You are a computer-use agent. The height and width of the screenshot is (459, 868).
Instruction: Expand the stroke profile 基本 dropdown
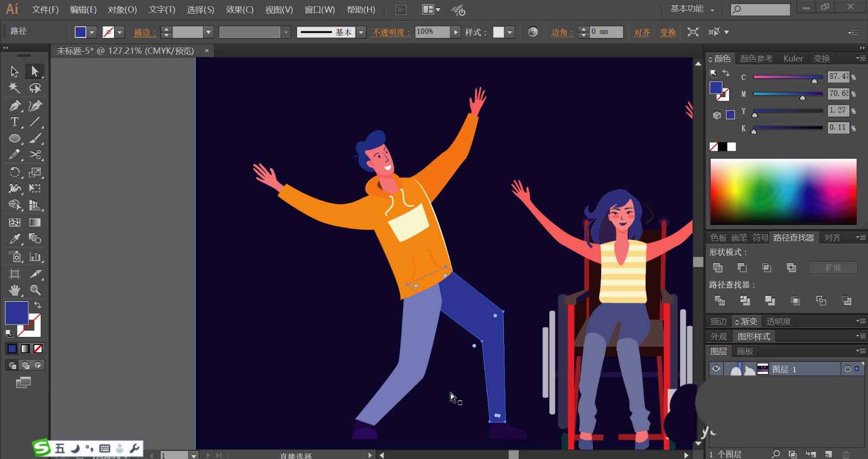click(x=361, y=33)
